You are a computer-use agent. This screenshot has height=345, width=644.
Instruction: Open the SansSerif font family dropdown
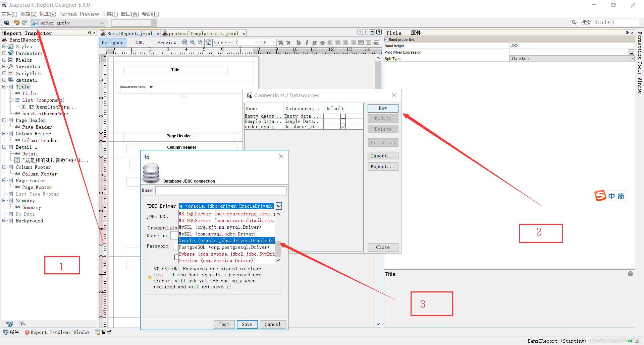point(257,43)
